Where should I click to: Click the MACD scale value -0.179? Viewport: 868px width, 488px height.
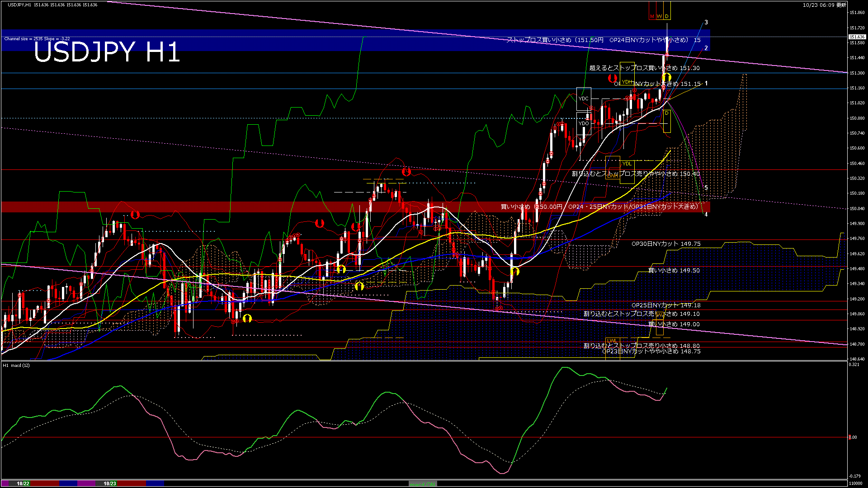coord(854,476)
